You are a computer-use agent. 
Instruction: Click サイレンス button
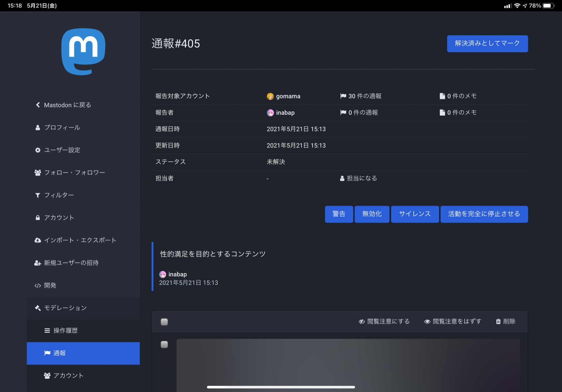pyautogui.click(x=415, y=214)
